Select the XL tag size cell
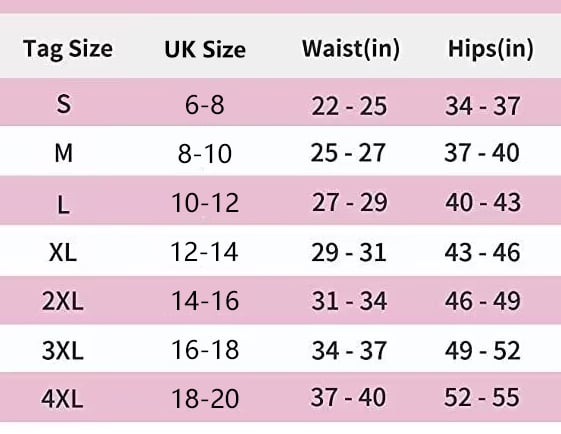This screenshot has height=434, width=561. (63, 252)
